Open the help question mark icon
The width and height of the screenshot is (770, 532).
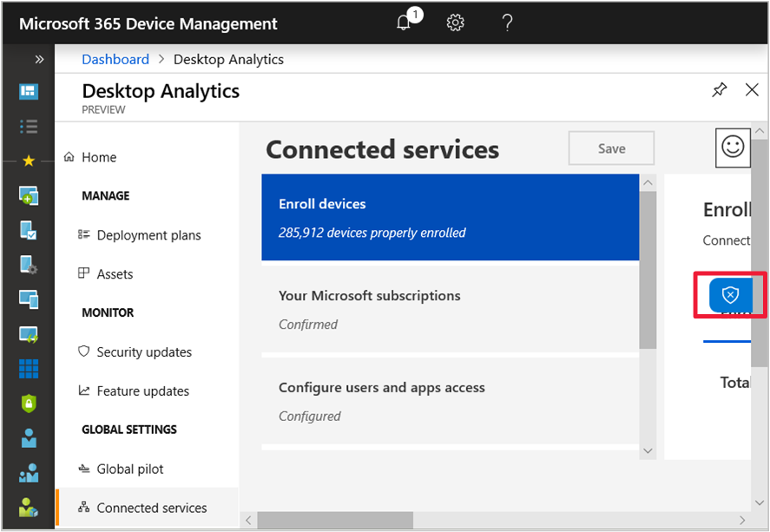tap(507, 23)
